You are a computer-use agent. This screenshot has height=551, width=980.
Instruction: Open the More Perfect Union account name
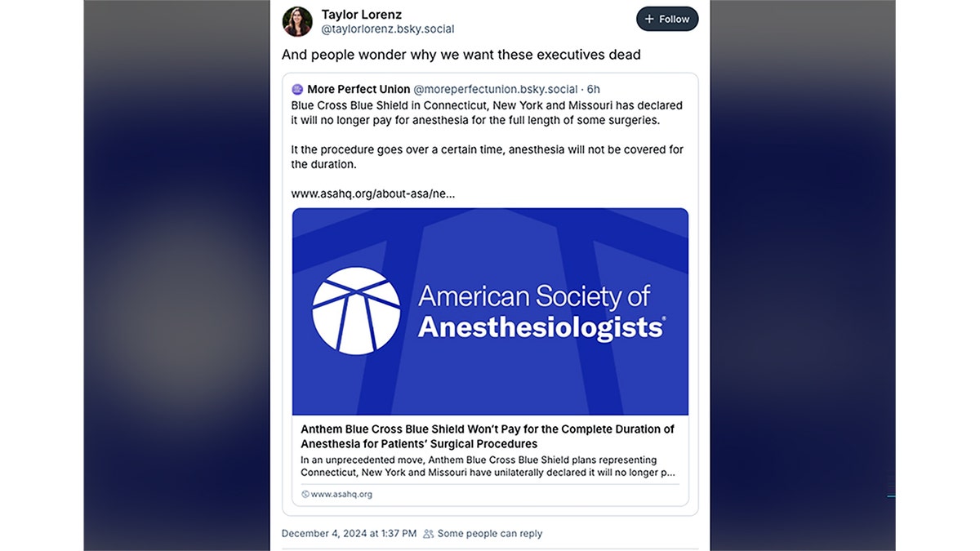(359, 89)
